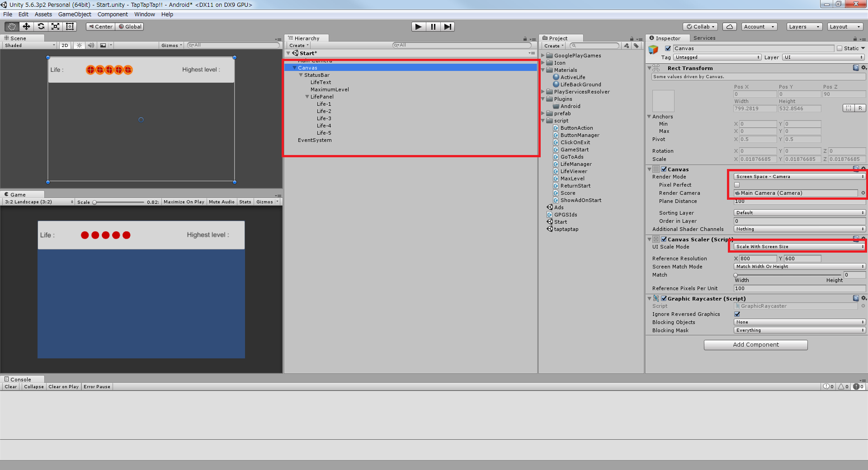Click the Account button

(x=759, y=27)
